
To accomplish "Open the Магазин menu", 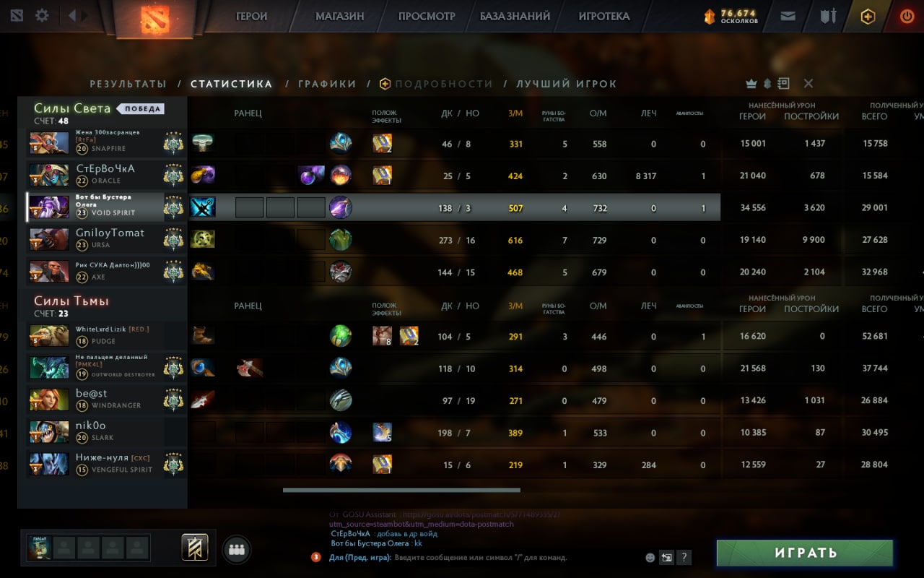I will pos(339,16).
